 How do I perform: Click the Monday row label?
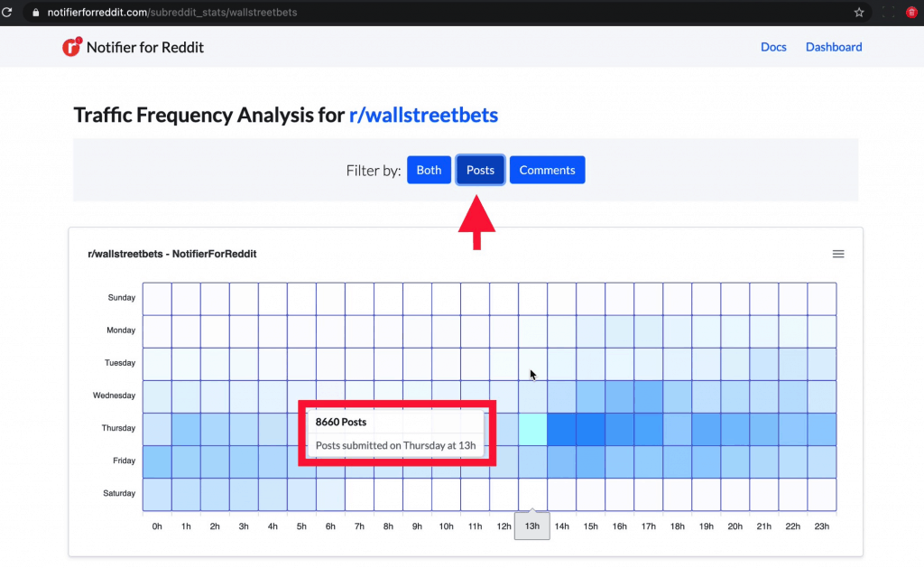121,331
